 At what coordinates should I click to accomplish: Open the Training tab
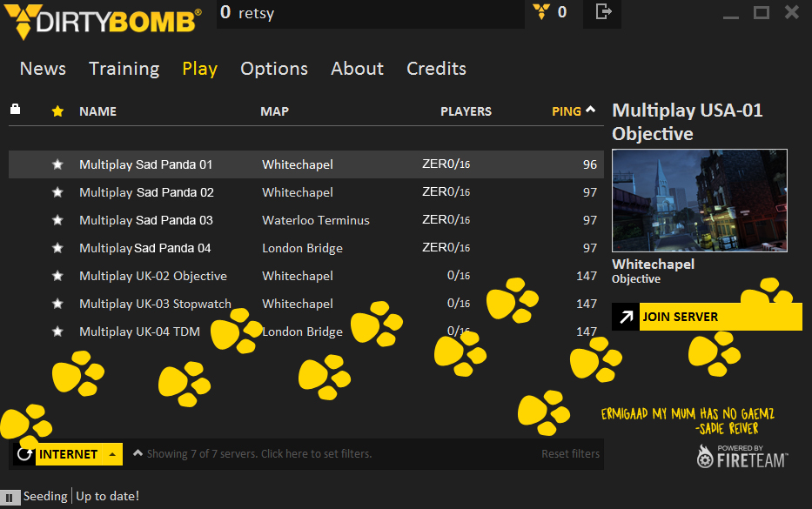(x=124, y=69)
